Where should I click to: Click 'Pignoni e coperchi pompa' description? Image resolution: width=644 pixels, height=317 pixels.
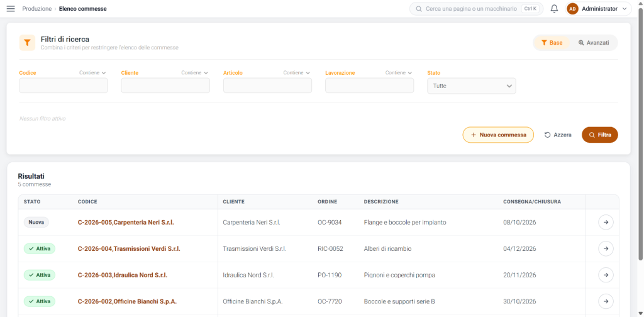tap(399, 275)
